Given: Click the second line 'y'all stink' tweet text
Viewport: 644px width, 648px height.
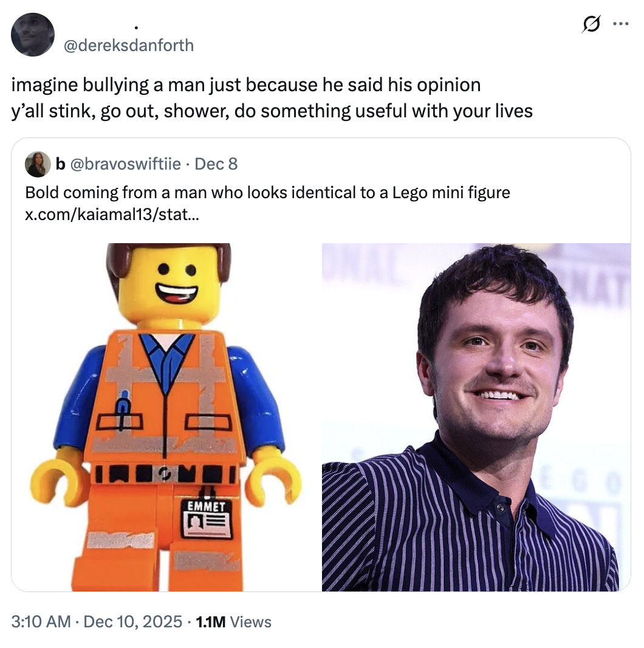Looking at the screenshot, I should (x=272, y=111).
